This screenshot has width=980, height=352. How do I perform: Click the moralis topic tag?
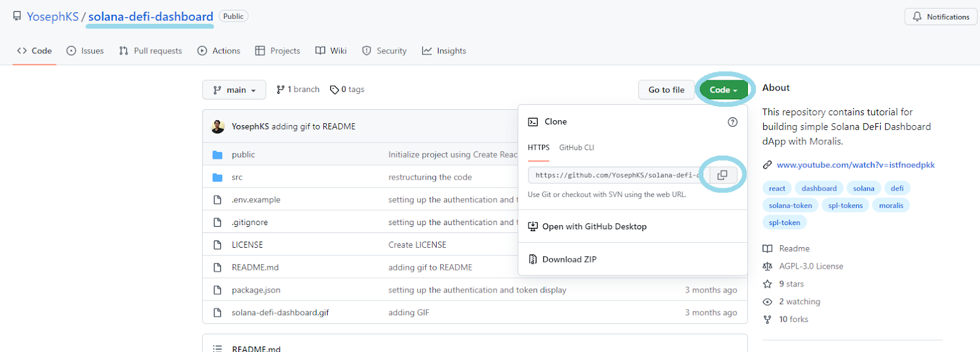point(891,205)
